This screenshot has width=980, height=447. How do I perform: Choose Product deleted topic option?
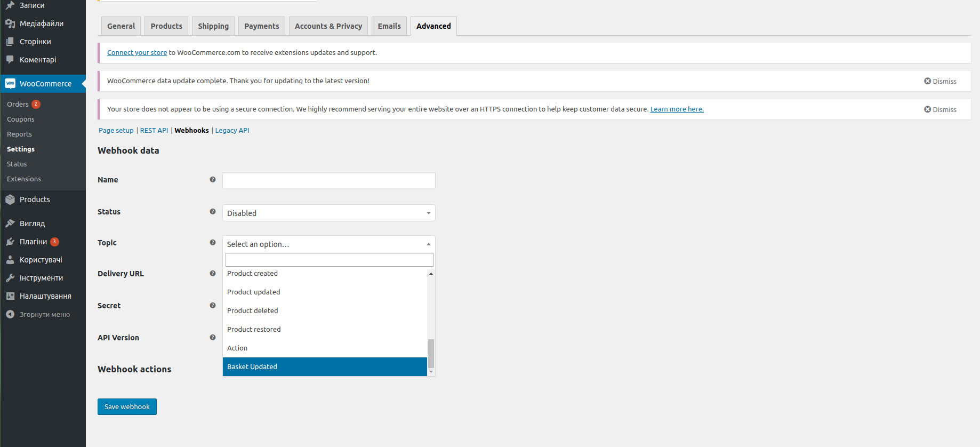[x=325, y=310]
